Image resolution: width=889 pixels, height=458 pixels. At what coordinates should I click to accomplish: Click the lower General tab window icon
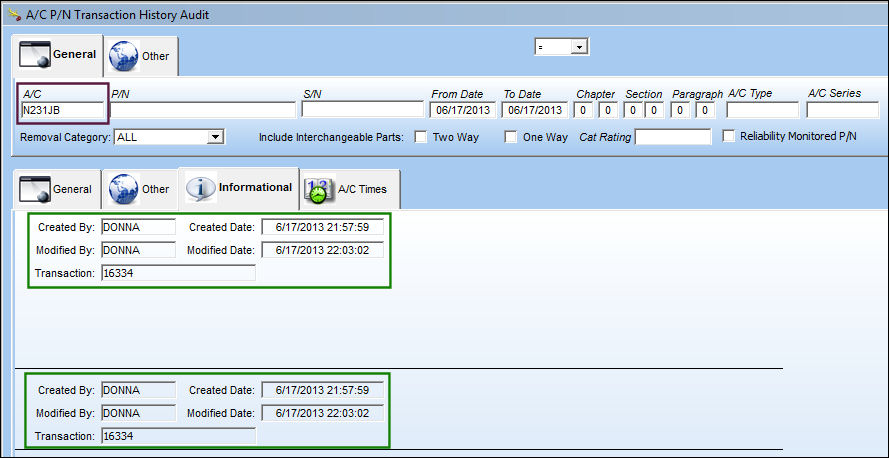[35, 189]
